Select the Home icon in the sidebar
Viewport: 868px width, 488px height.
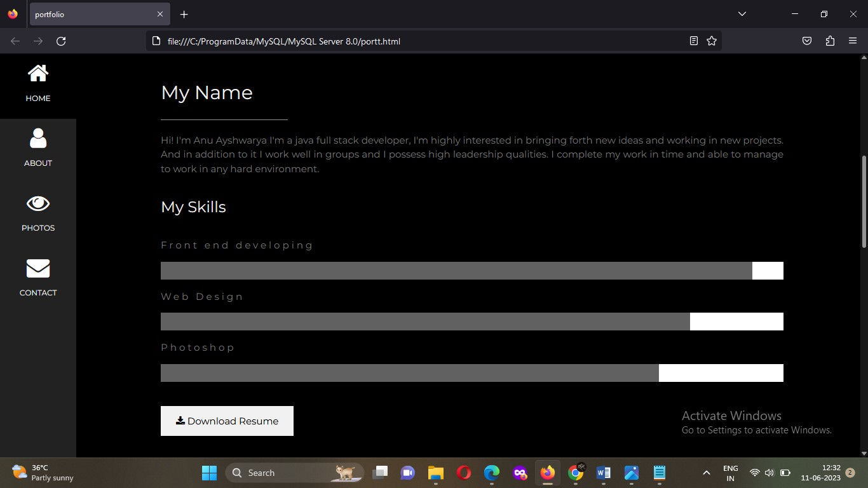coord(37,72)
